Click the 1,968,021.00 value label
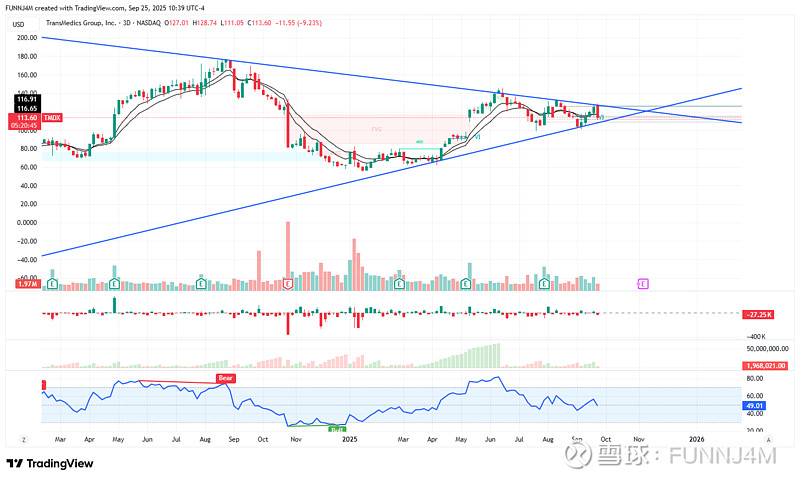The width and height of the screenshot is (800, 480). point(765,366)
